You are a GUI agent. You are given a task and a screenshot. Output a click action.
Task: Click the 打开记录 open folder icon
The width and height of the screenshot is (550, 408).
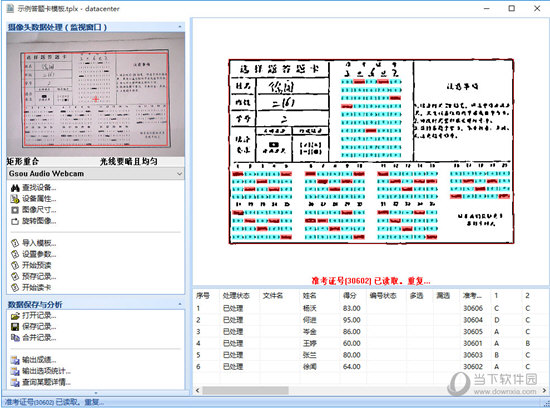coord(15,316)
